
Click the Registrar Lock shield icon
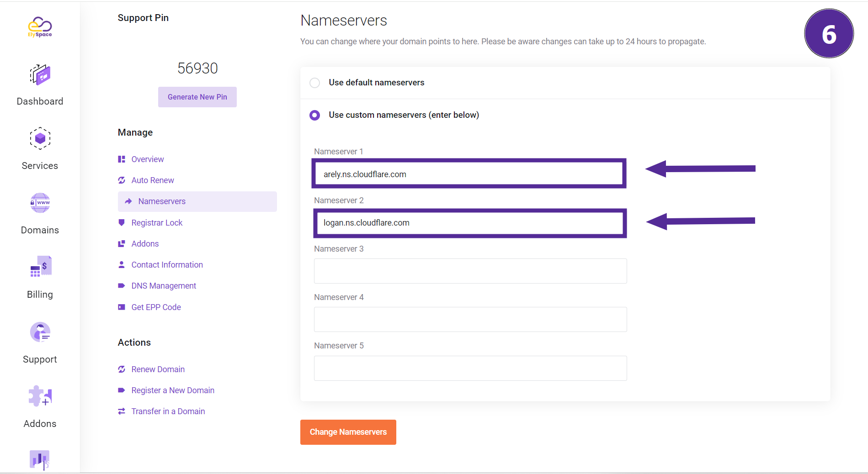122,223
